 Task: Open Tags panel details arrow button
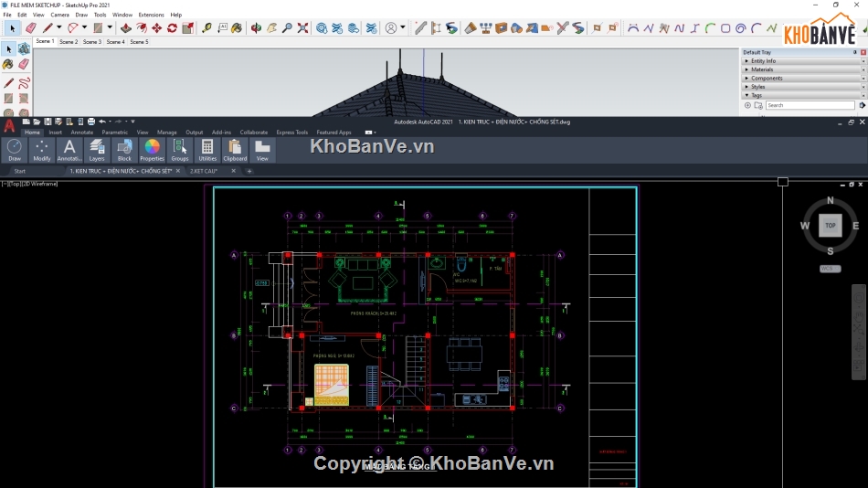pyautogui.click(x=862, y=105)
